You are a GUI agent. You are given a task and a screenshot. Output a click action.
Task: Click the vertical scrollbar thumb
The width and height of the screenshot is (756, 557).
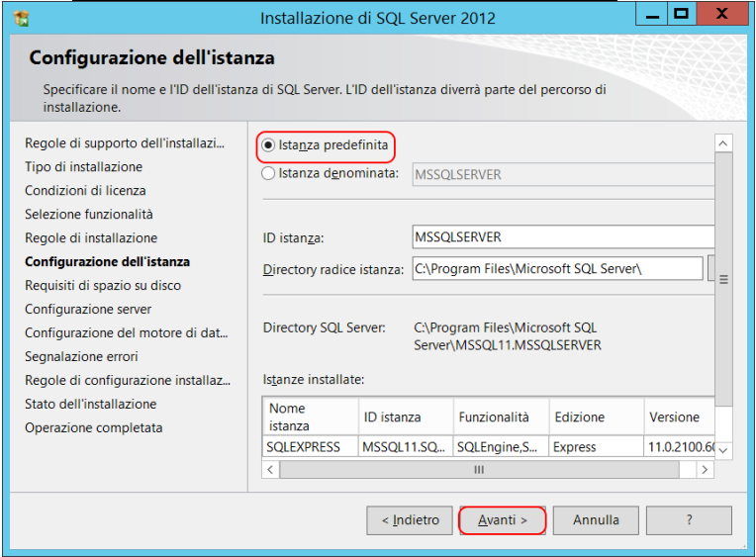[723, 280]
